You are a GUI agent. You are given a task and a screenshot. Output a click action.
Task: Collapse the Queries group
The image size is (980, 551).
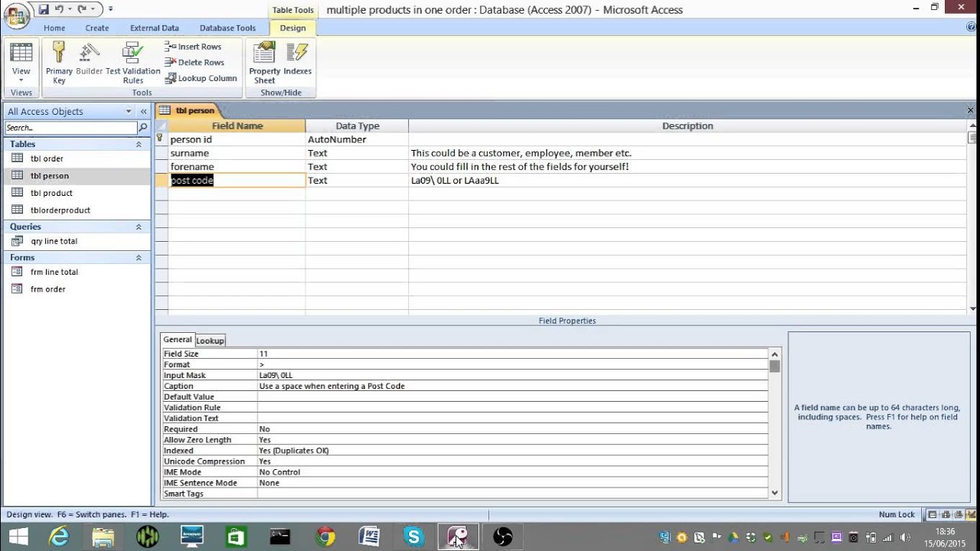click(139, 227)
